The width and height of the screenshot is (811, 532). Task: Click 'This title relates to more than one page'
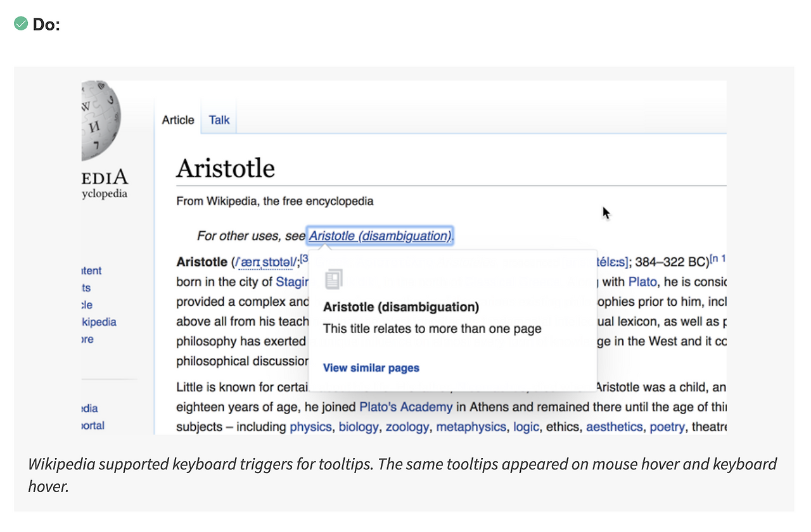tap(432, 329)
